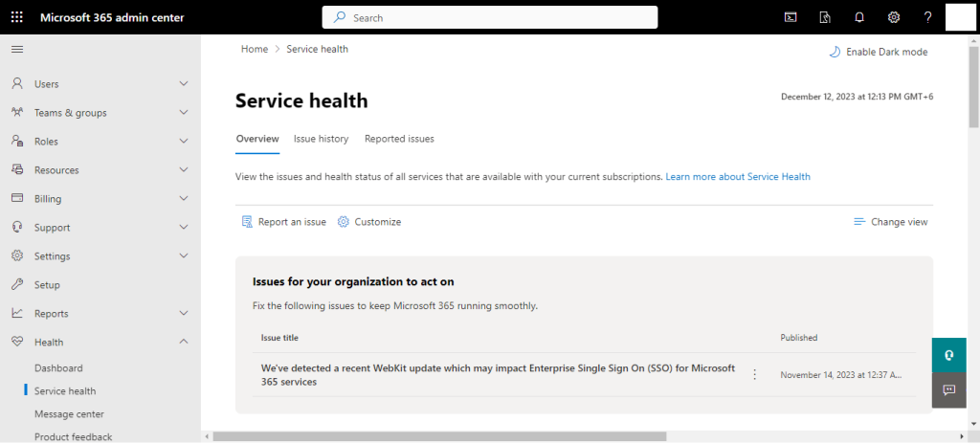
Task: Click the Issue title column header
Action: click(x=279, y=338)
